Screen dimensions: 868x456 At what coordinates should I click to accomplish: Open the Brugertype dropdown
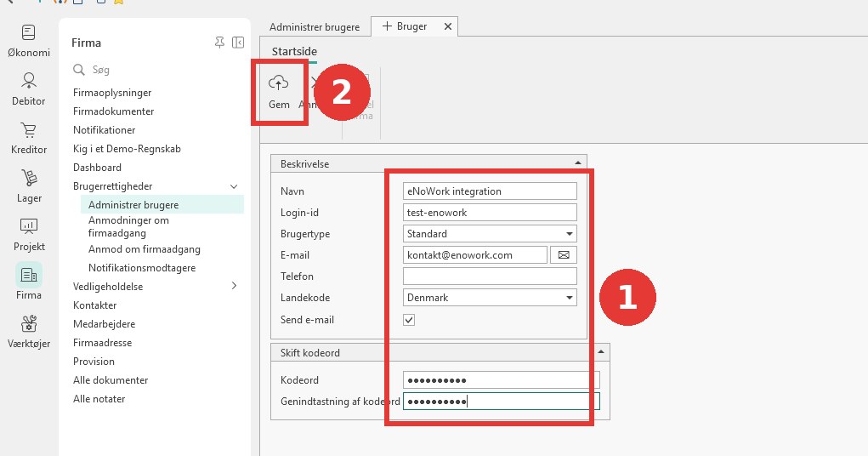pos(569,234)
